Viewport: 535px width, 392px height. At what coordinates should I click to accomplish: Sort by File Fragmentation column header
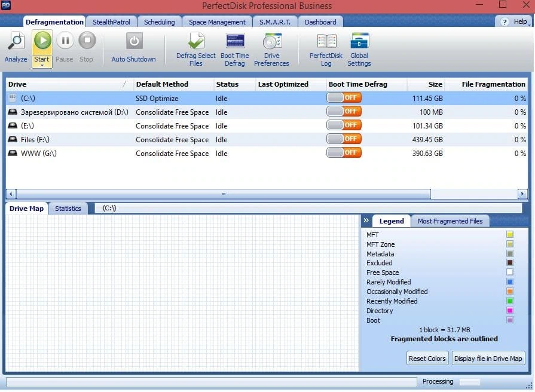pos(486,84)
